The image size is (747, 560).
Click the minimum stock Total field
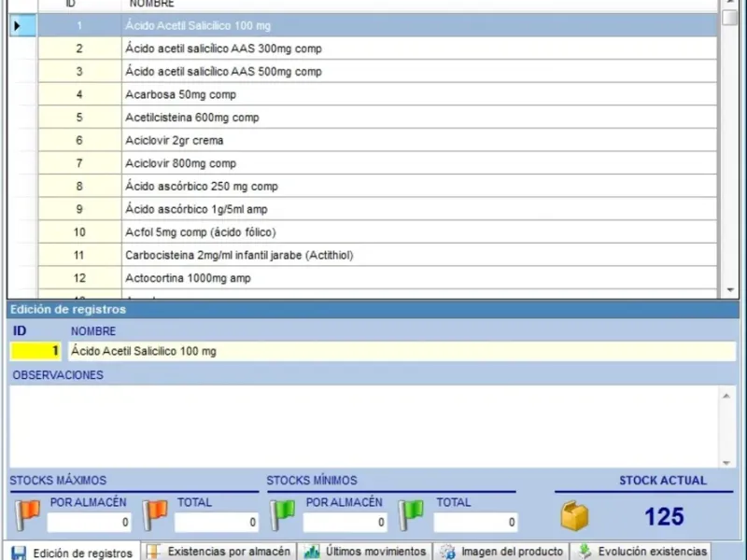point(475,523)
